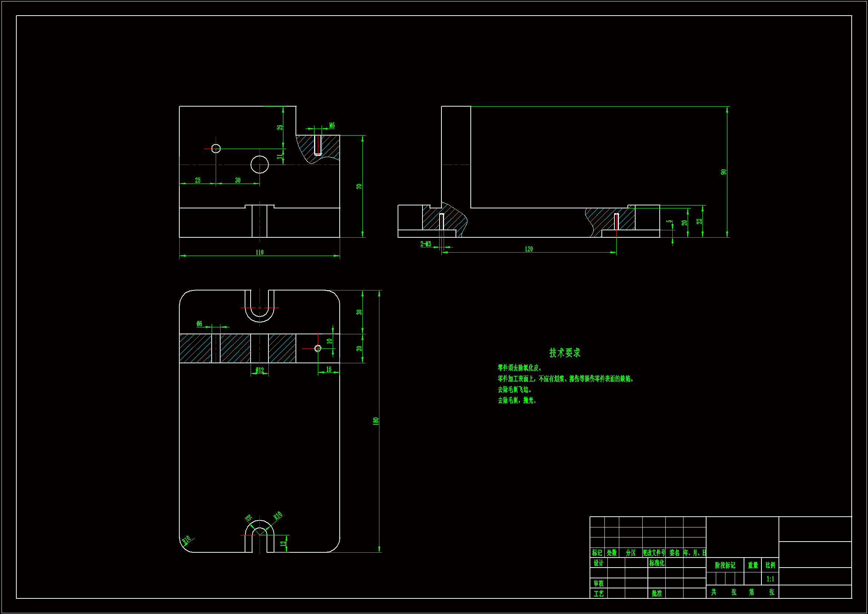The height and width of the screenshot is (614, 868).
Task: Click the Φ12 diameter dimension label
Action: pyautogui.click(x=260, y=370)
